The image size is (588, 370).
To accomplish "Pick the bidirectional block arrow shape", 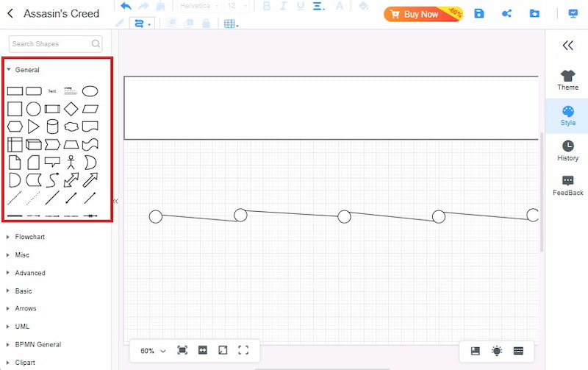I will click(71, 180).
